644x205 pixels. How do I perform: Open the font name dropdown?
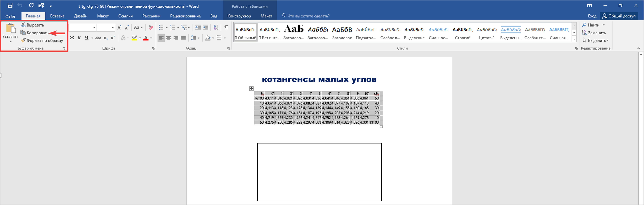pyautogui.click(x=94, y=28)
